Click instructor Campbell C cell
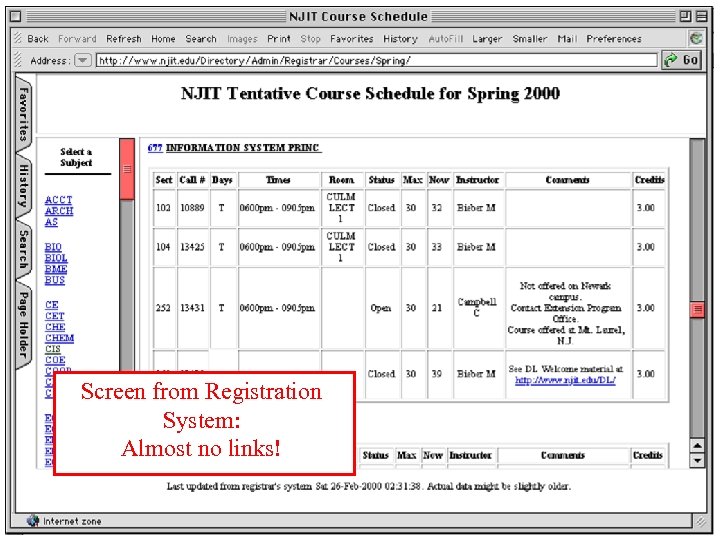This screenshot has width=720, height=540. [x=478, y=307]
